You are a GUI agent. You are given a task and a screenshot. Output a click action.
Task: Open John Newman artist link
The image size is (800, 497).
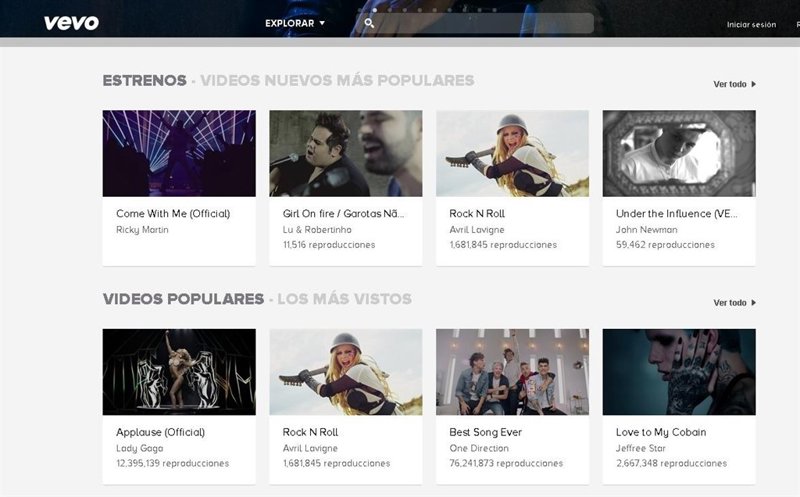tap(645, 230)
